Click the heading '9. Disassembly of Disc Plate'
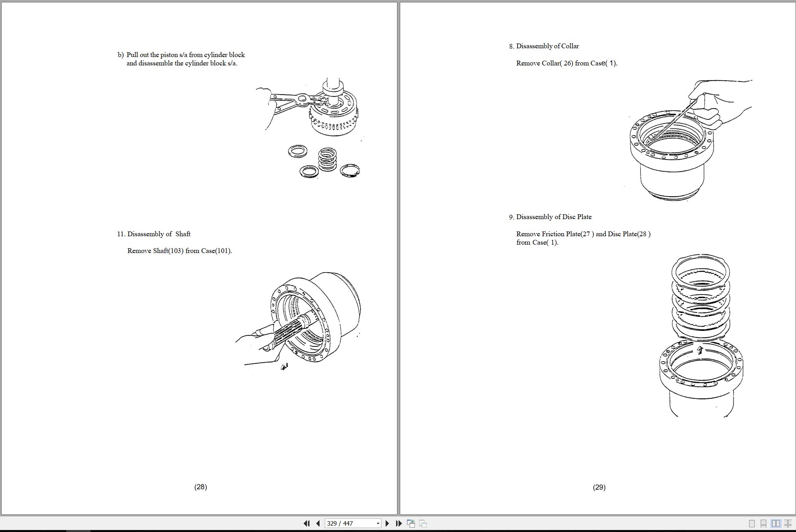The width and height of the screenshot is (796, 532). pyautogui.click(x=550, y=217)
